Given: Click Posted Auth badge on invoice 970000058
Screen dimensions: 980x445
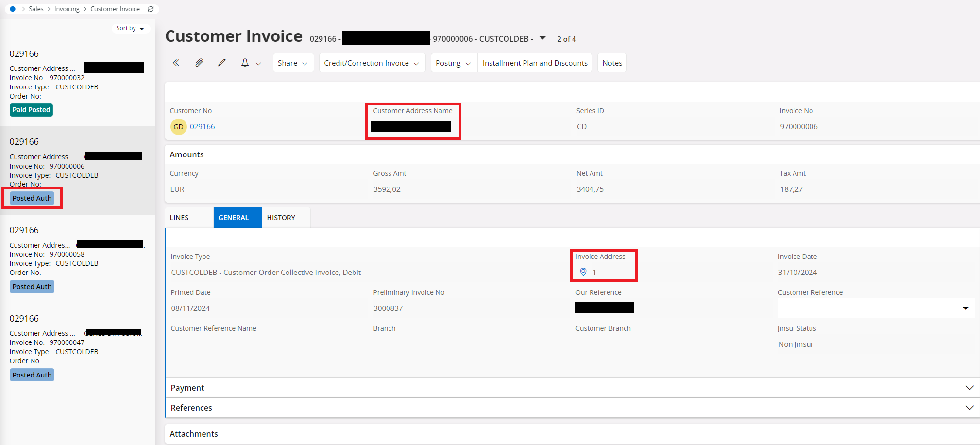Looking at the screenshot, I should click(32, 287).
